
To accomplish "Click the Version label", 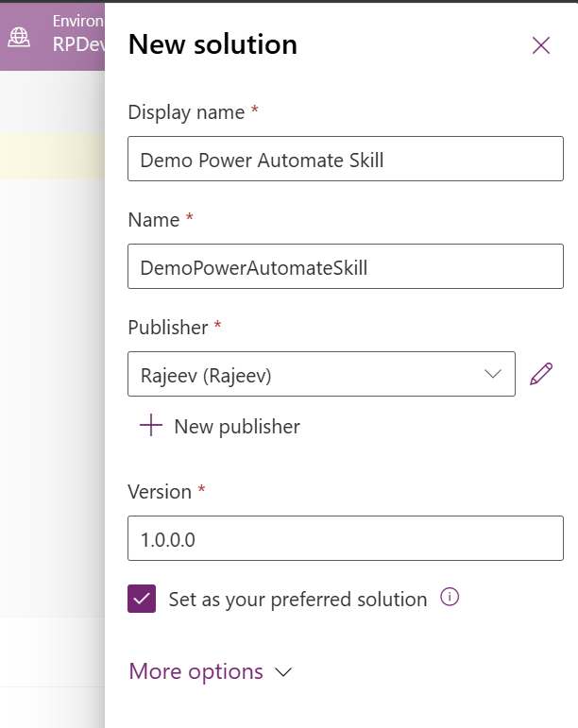I will click(x=160, y=492).
